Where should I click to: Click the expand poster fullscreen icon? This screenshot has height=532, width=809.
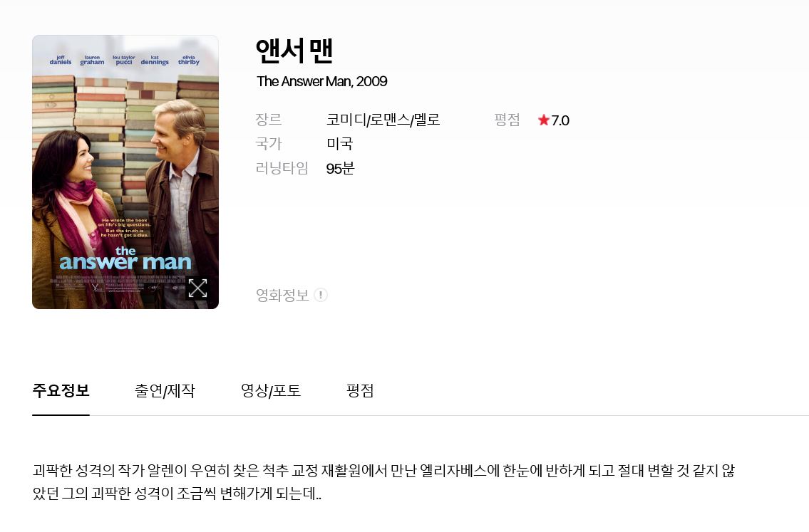[197, 288]
